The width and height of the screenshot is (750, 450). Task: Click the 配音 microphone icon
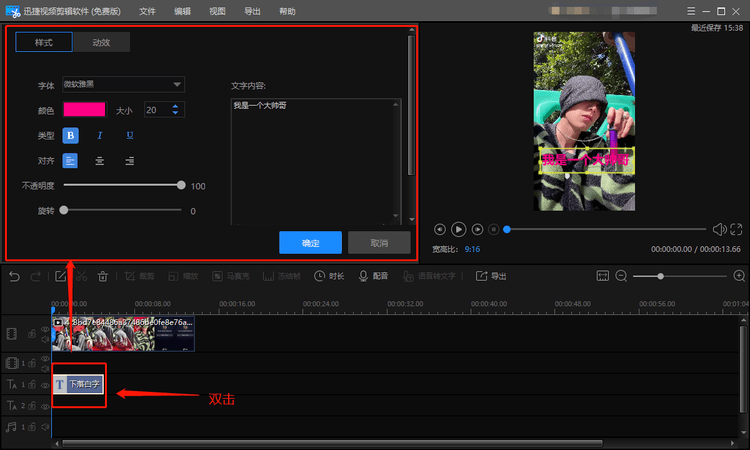363,276
